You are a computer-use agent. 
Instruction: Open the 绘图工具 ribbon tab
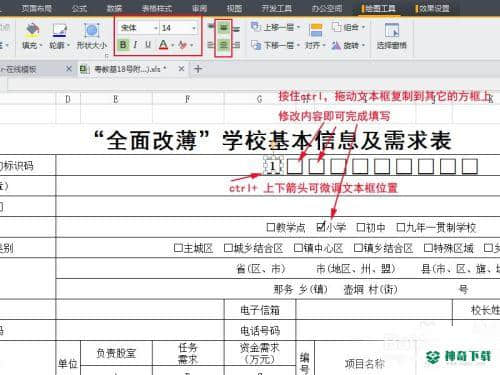(x=380, y=8)
